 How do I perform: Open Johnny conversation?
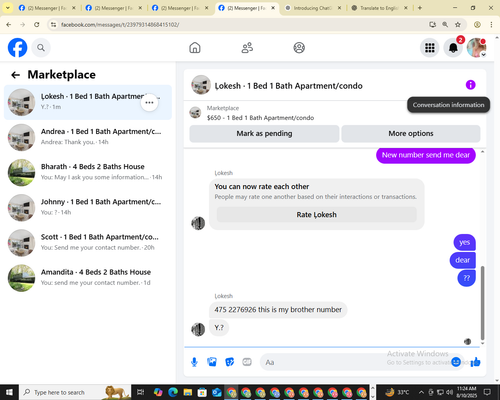[88, 208]
